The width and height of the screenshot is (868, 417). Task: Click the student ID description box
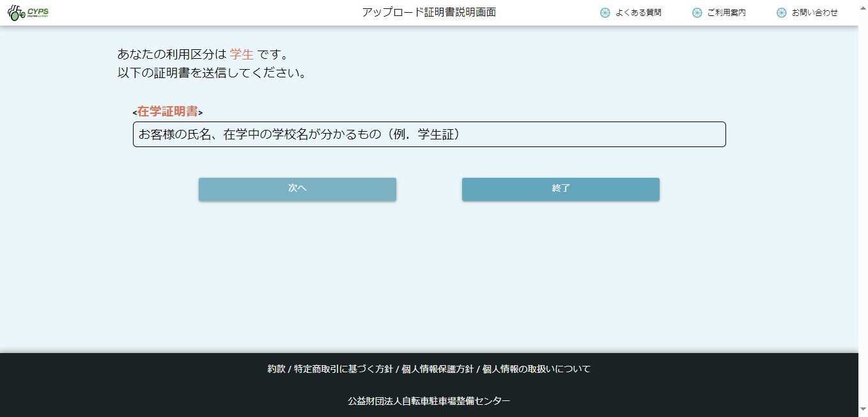[x=429, y=134]
